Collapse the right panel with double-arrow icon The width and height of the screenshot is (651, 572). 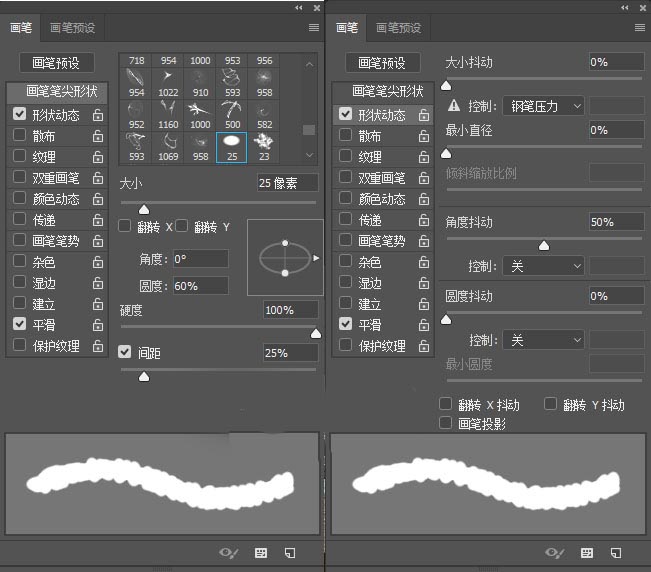click(x=625, y=7)
